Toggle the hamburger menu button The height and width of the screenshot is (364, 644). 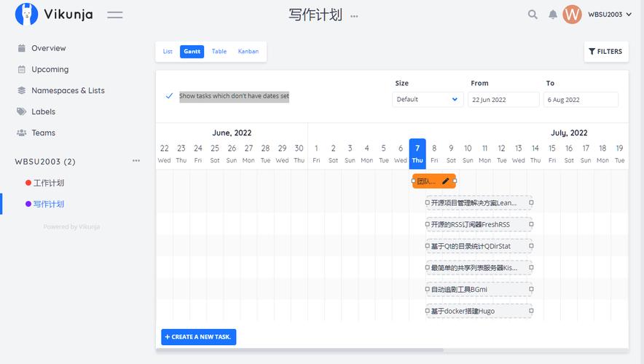coord(115,15)
